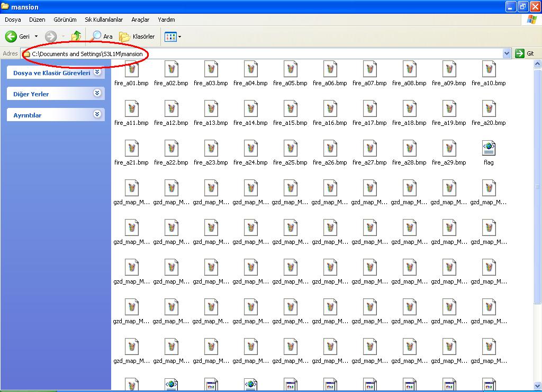Select the fire_a15.bmp file icon
This screenshot has height=392, width=542.
291,108
